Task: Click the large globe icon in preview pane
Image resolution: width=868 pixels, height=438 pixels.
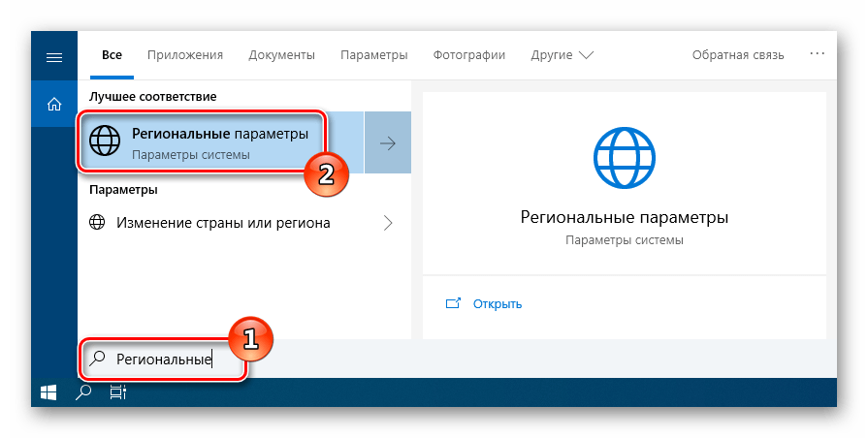Action: [x=624, y=158]
